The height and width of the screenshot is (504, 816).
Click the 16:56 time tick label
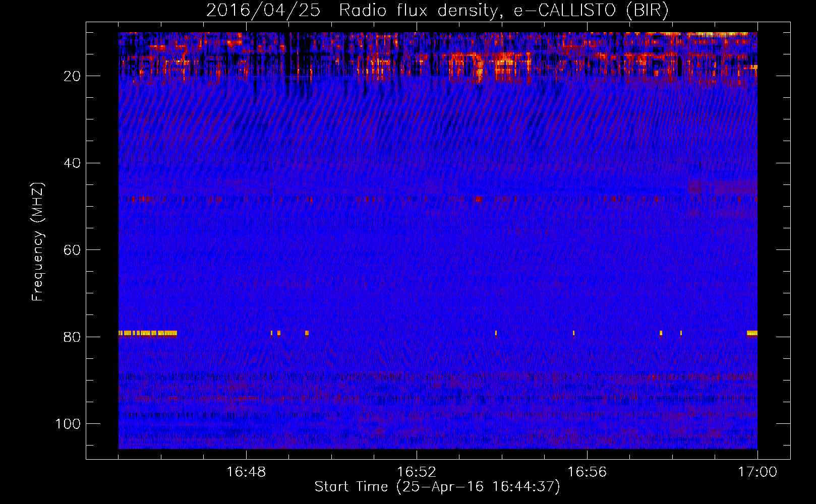(x=587, y=472)
